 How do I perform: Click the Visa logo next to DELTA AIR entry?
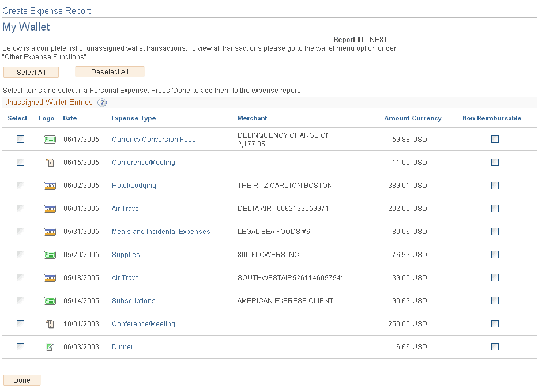50,208
